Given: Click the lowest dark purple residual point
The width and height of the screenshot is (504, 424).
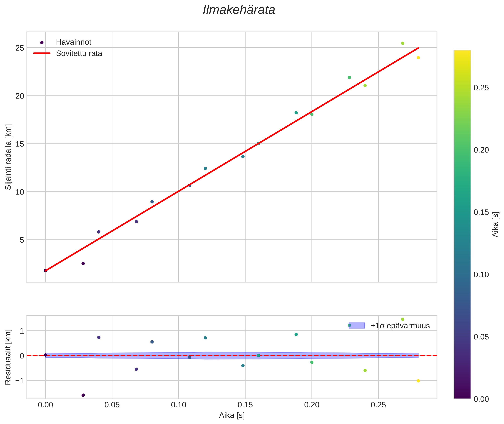Looking at the screenshot, I should (x=83, y=395).
